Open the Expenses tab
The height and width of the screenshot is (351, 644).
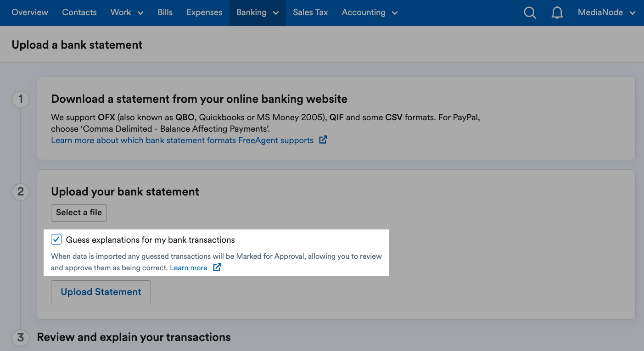(x=205, y=13)
